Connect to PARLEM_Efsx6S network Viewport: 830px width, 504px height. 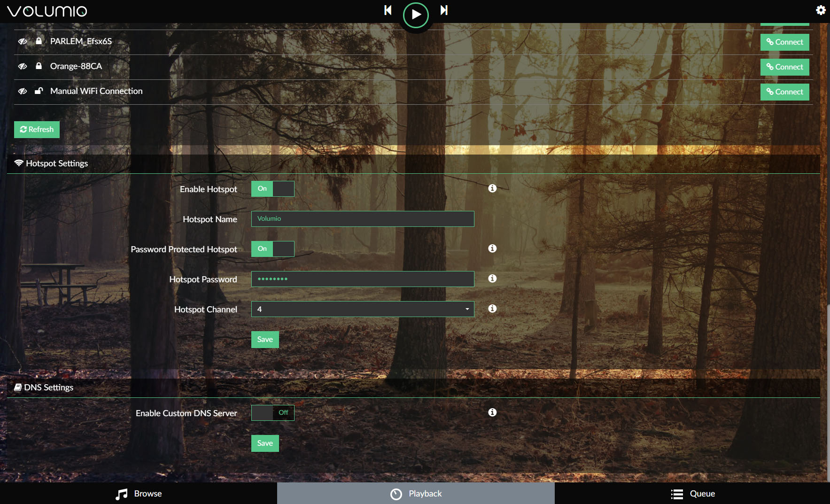click(x=784, y=42)
